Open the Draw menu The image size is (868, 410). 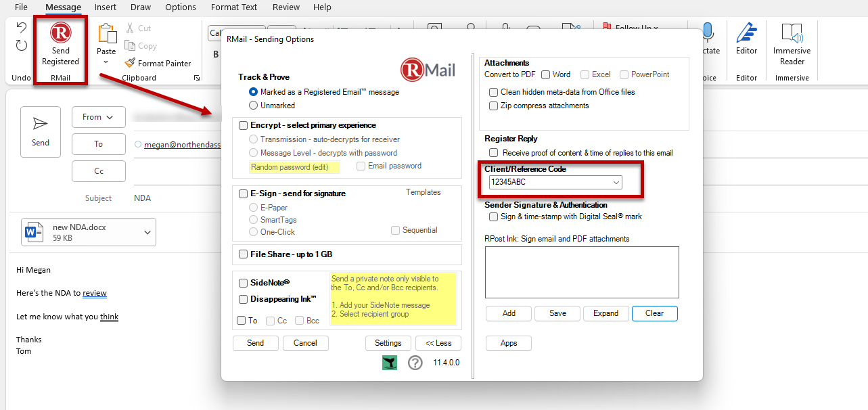click(140, 7)
